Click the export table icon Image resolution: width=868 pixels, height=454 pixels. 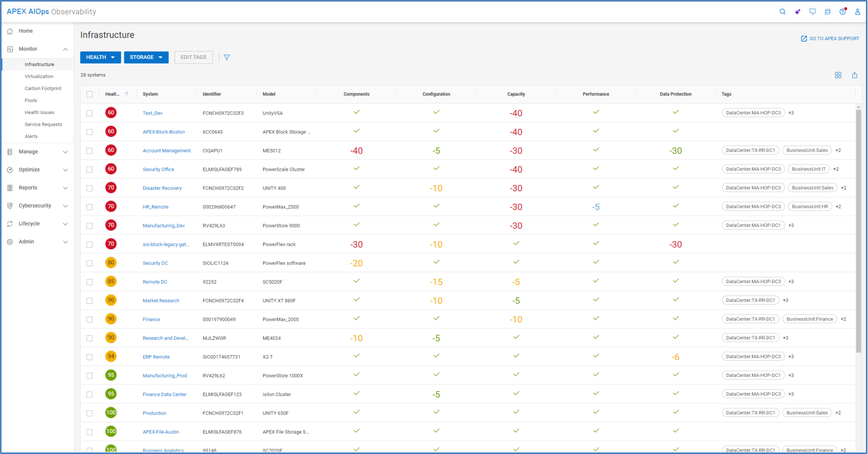pos(854,75)
